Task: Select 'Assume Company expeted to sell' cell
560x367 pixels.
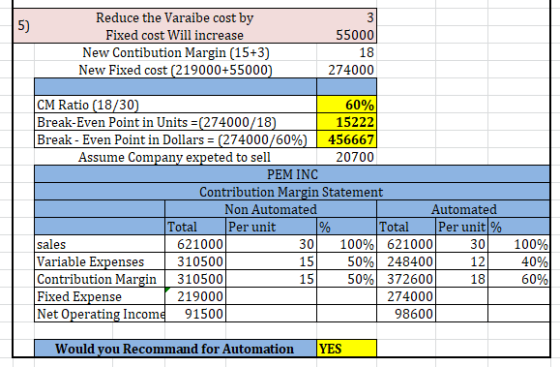Action: click(175, 157)
